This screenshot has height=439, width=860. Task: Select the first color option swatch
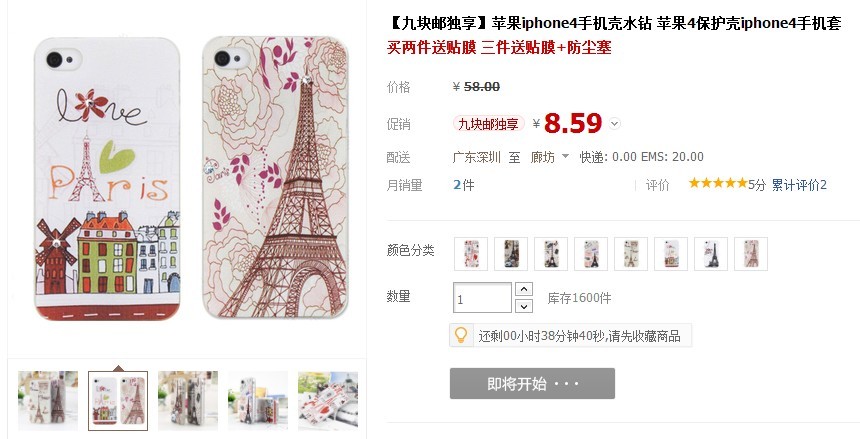coord(471,254)
